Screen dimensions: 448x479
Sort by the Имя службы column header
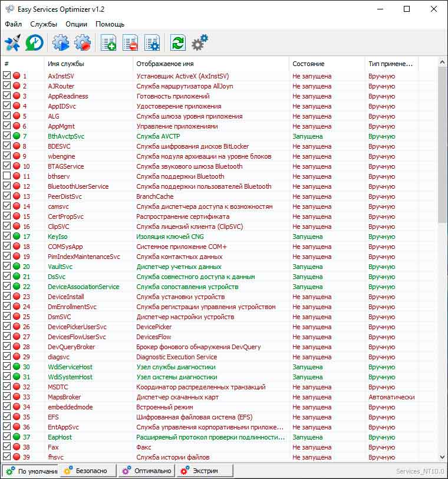88,64
